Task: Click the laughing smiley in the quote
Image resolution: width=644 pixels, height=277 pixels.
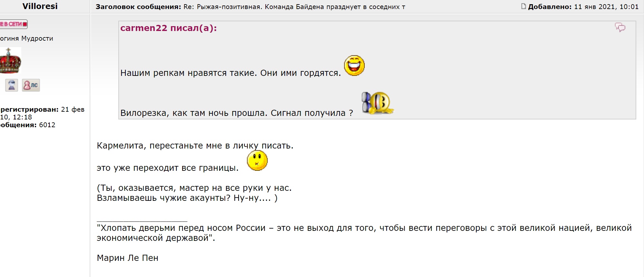Action: coord(354,66)
